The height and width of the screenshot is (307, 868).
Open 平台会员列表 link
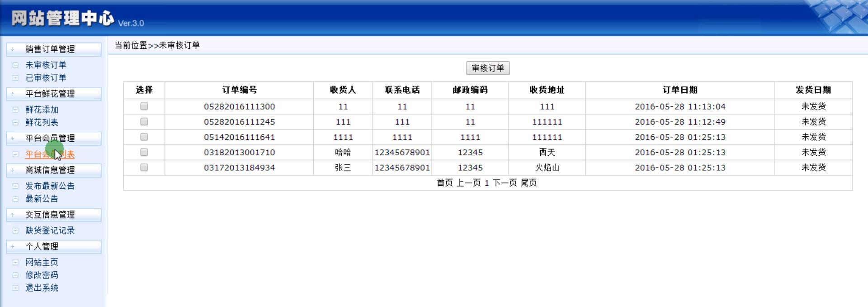point(50,154)
